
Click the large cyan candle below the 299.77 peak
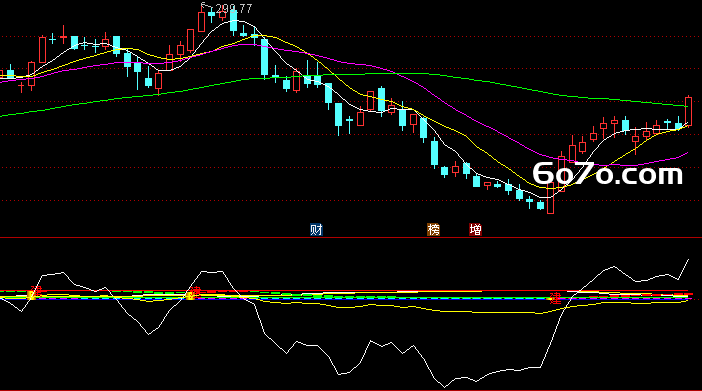(x=265, y=57)
